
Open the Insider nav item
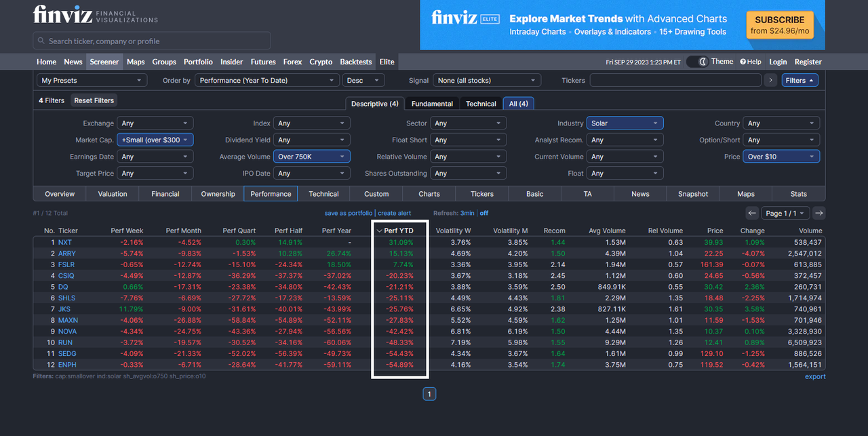[231, 62]
